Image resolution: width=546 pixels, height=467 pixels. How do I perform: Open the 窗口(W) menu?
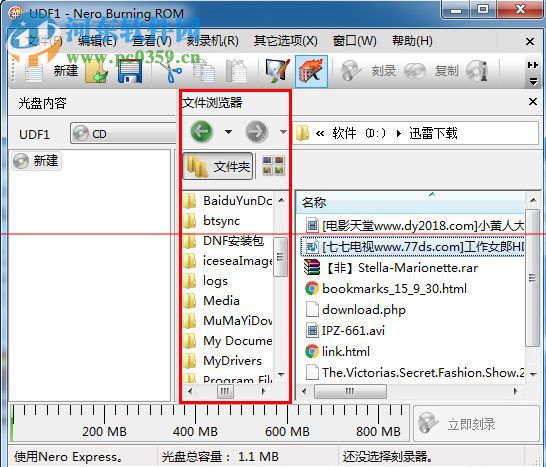354,41
